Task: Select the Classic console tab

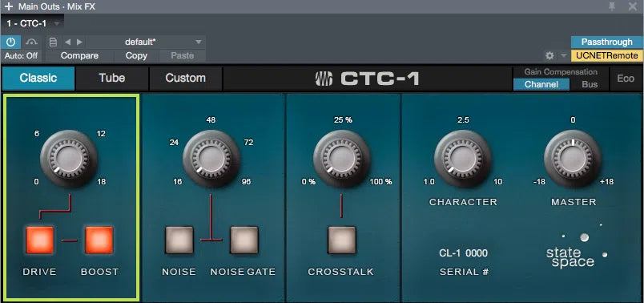Action: pyautogui.click(x=38, y=78)
